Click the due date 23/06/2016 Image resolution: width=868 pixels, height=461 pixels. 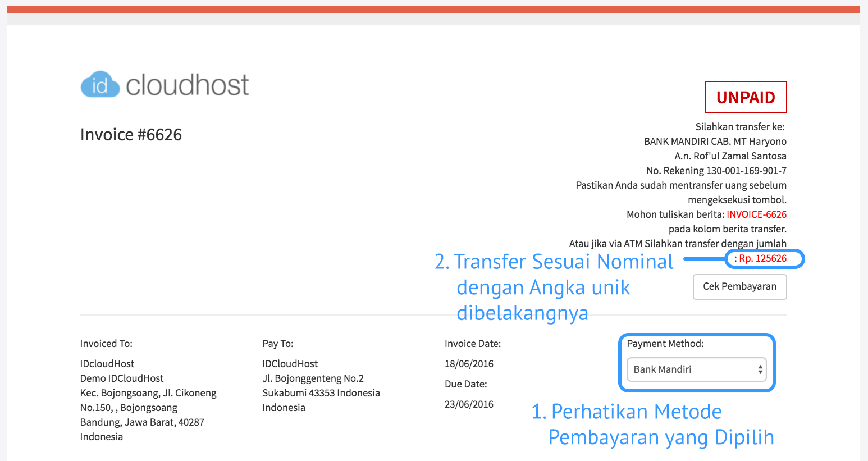pyautogui.click(x=469, y=404)
